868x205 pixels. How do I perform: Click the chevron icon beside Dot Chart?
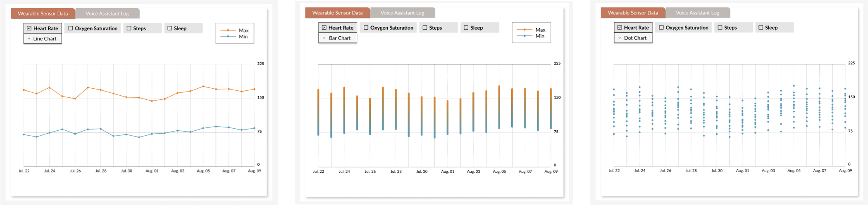tap(620, 38)
